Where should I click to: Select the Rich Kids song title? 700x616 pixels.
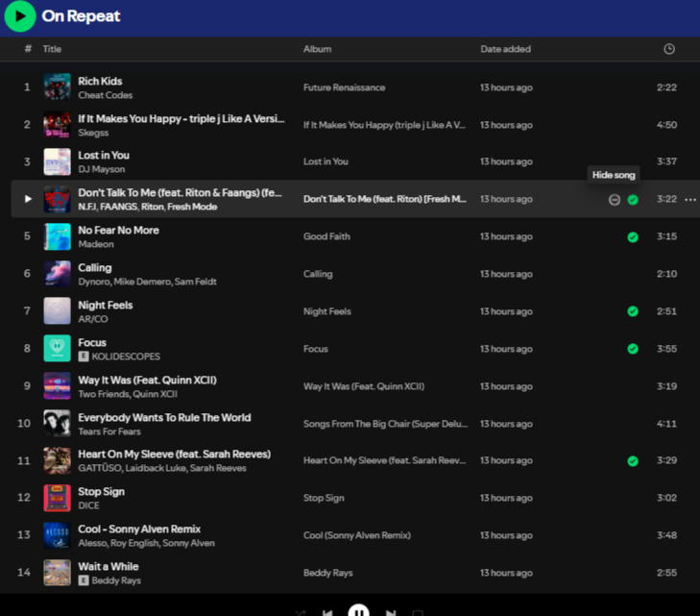coord(100,82)
